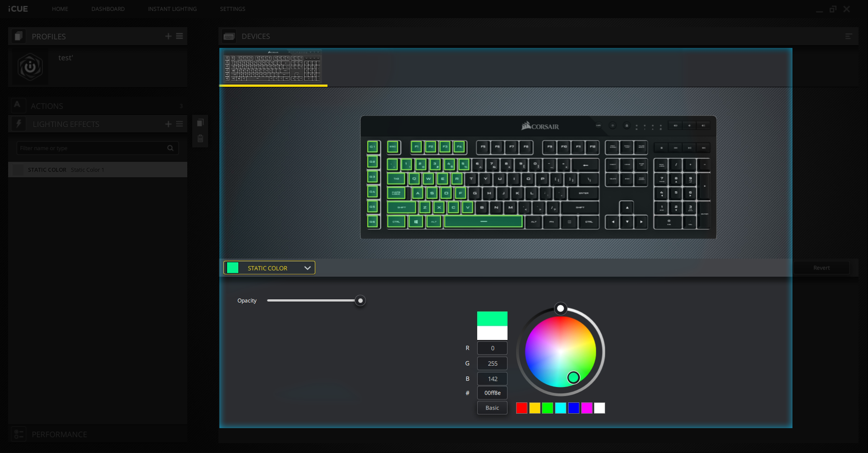This screenshot has width=868, height=453.
Task: Click the Basic colors button
Action: pyautogui.click(x=492, y=408)
